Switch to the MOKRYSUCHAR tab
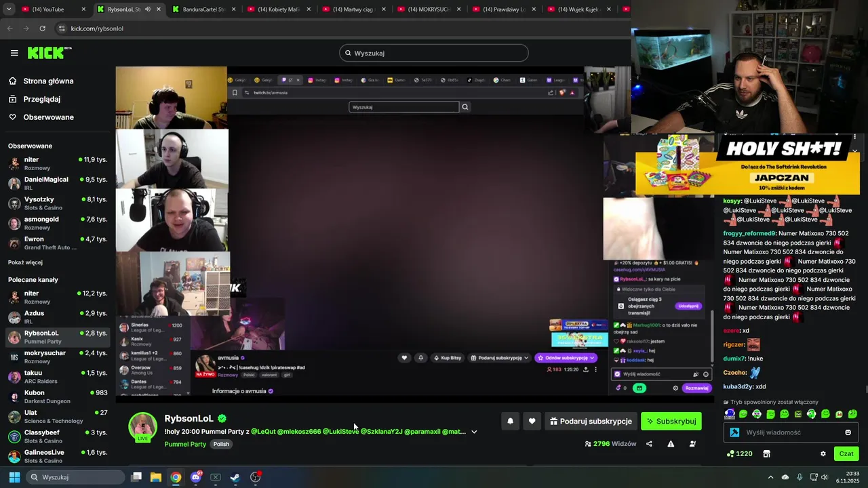868x488 pixels. point(428,9)
